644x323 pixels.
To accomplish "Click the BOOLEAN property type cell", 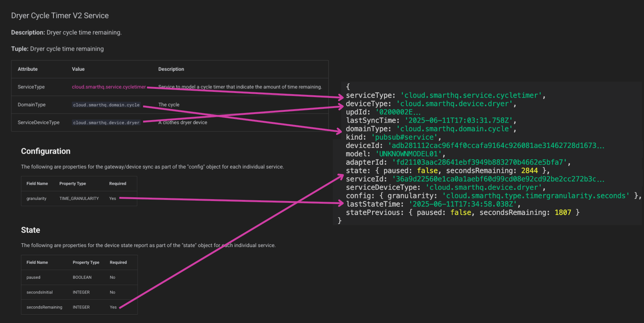I will pos(82,277).
